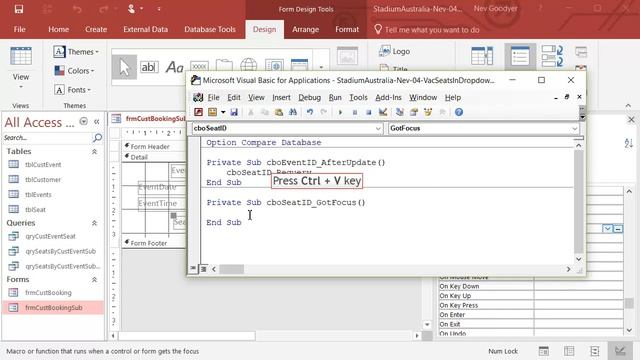This screenshot has width=640, height=360.
Task: Open the Fonts dropdown in ribbon
Action: pos(73,90)
